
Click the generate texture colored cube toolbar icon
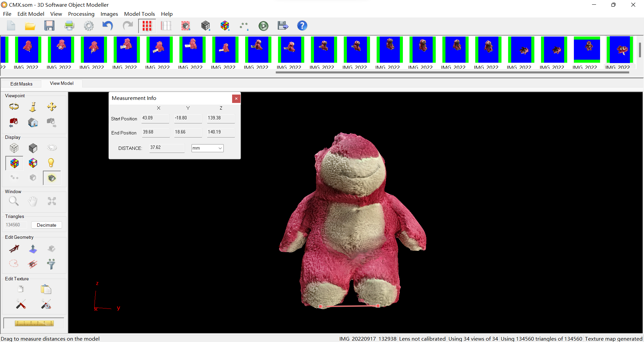point(225,26)
